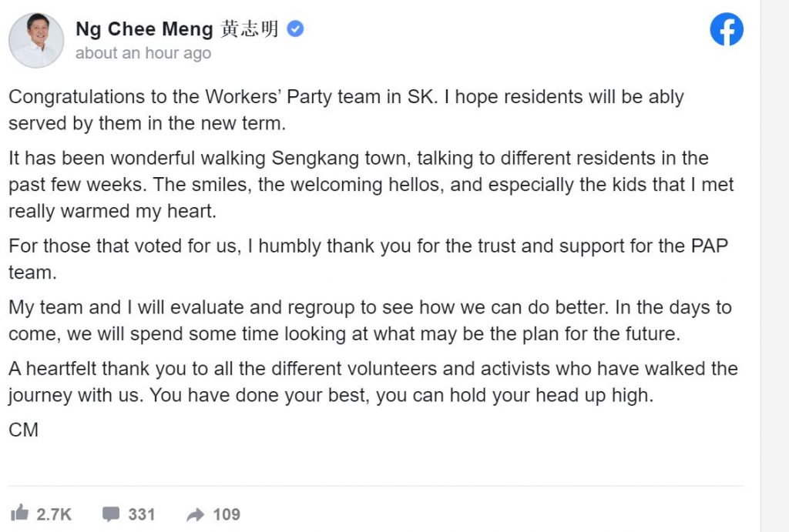The height and width of the screenshot is (532, 789).
Task: Click the blue verified badge icon
Action: point(295,28)
